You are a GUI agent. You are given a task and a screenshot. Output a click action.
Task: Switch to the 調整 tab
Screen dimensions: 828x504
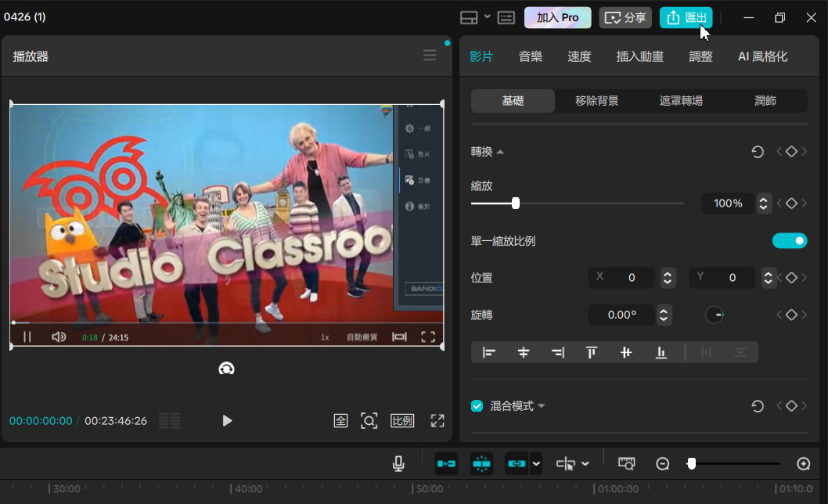click(x=700, y=56)
